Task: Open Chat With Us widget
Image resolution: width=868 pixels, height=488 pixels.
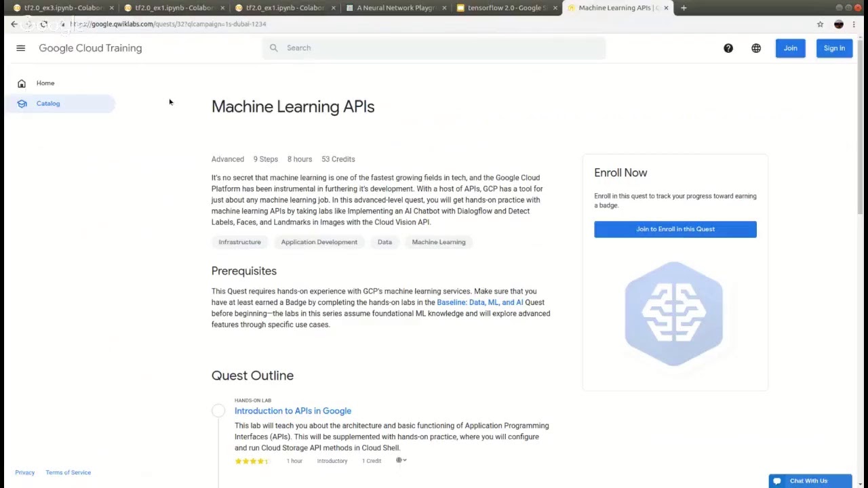Action: tap(810, 481)
